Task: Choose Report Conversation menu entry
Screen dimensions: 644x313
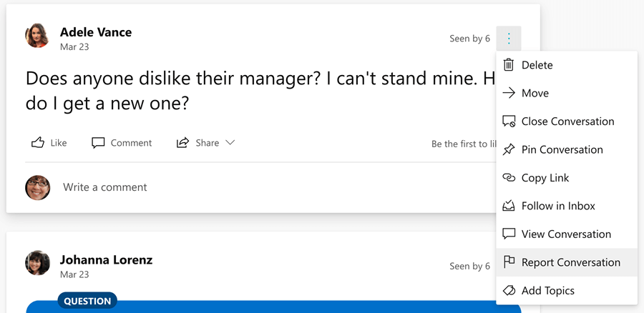Action: point(570,262)
